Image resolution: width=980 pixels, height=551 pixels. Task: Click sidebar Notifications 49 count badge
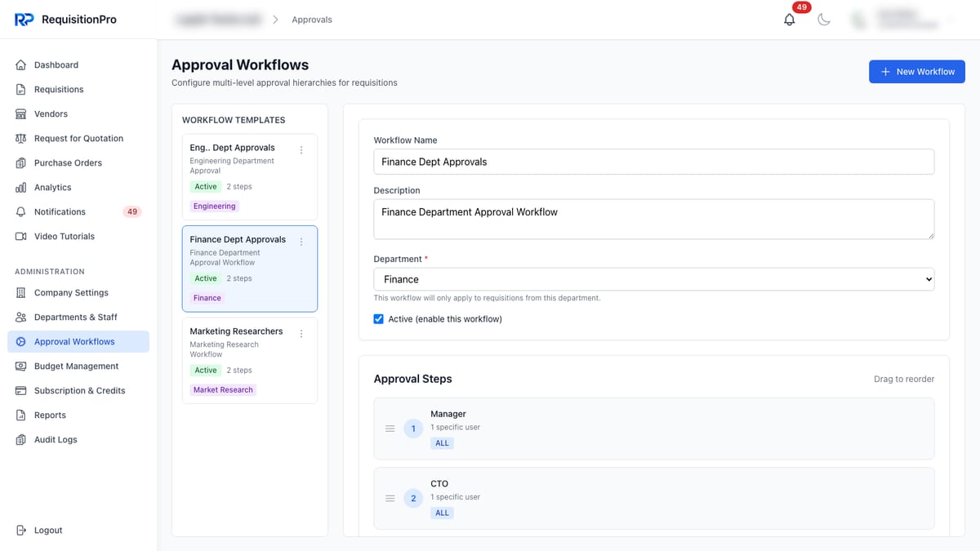(x=132, y=211)
